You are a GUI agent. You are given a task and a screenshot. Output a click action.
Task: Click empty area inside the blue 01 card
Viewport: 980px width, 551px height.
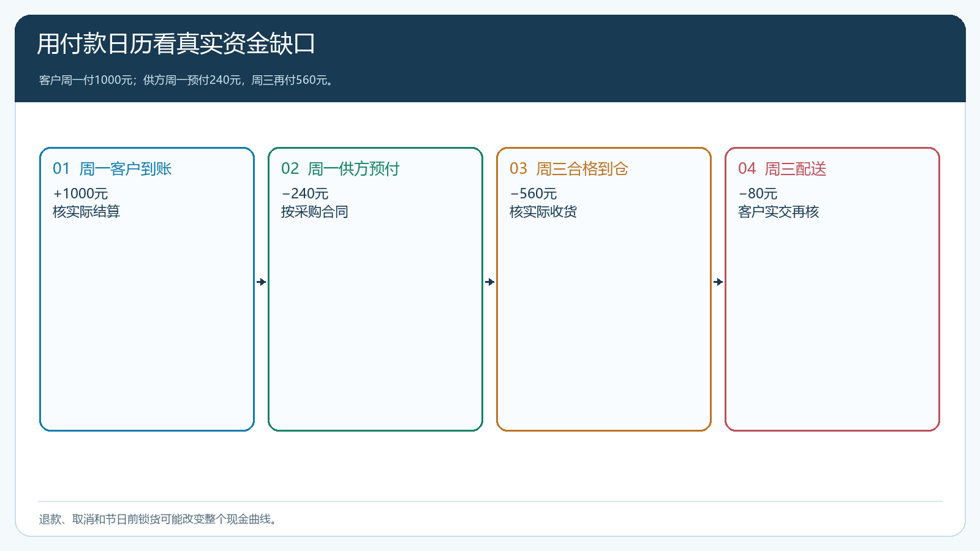147,324
